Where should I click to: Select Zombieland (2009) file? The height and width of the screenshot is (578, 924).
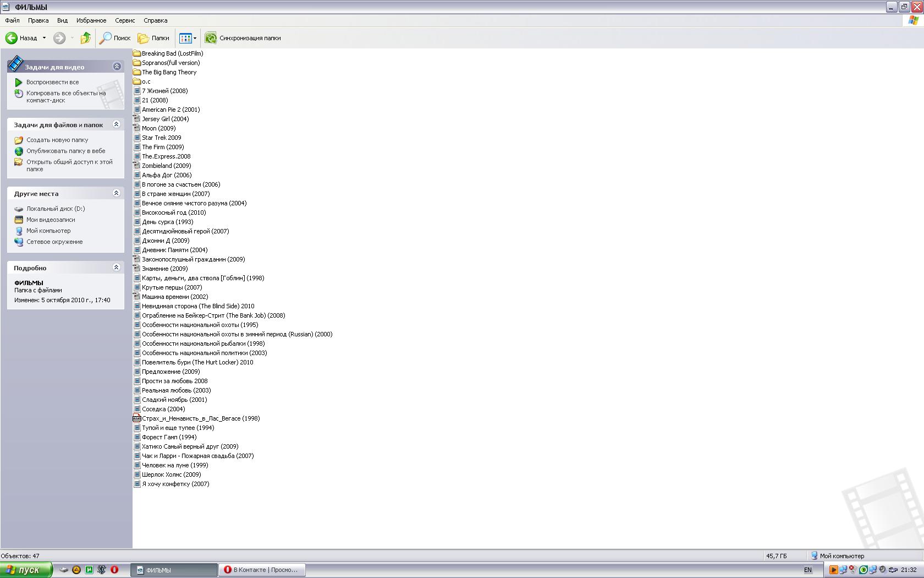(x=162, y=166)
